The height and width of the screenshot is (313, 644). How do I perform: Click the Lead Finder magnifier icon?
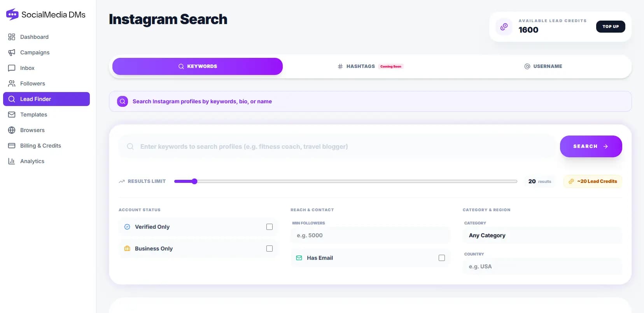12,99
